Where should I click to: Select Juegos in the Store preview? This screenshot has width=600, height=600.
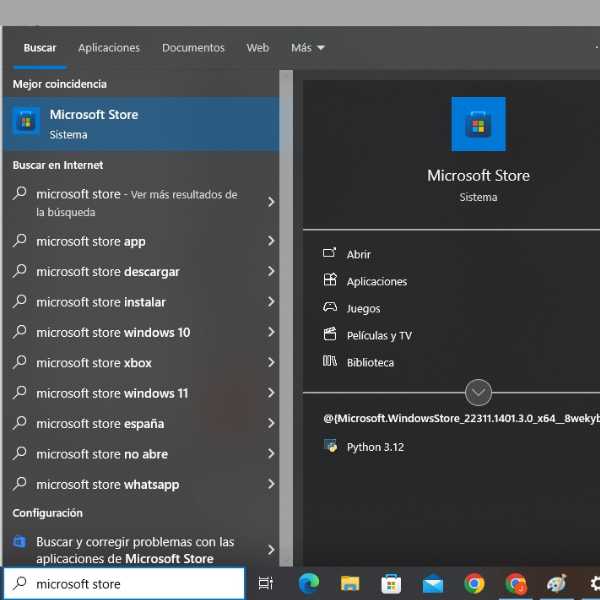[363, 308]
